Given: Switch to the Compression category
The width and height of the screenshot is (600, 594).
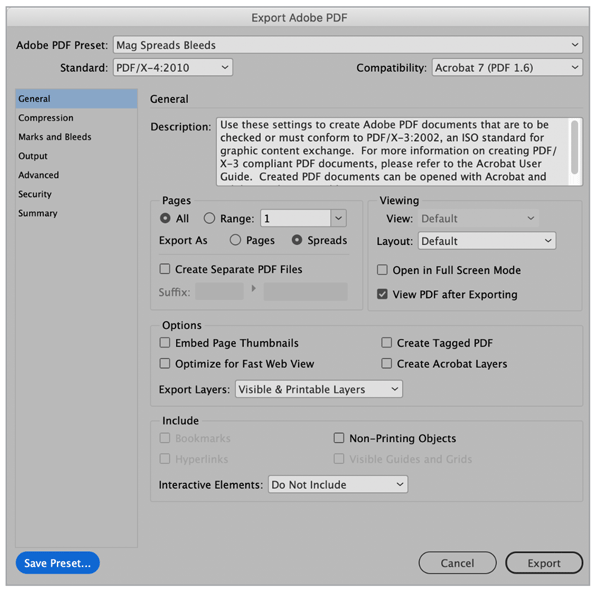Looking at the screenshot, I should pos(77,118).
